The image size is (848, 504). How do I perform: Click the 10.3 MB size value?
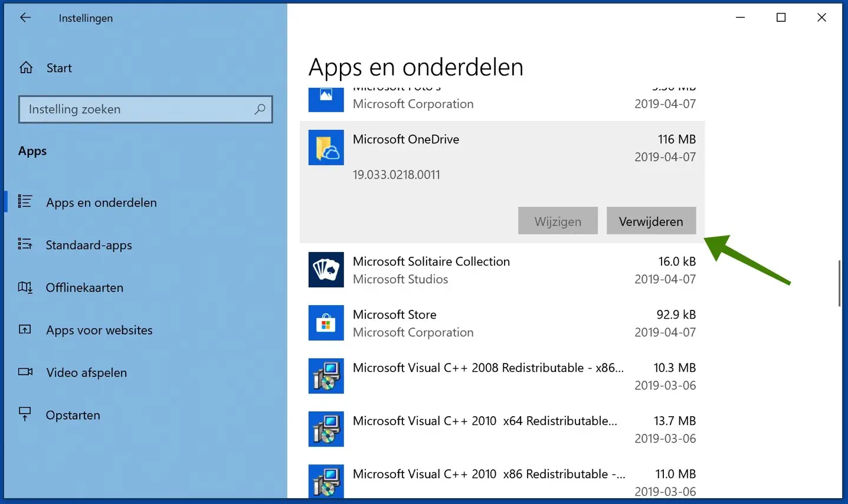coord(675,368)
